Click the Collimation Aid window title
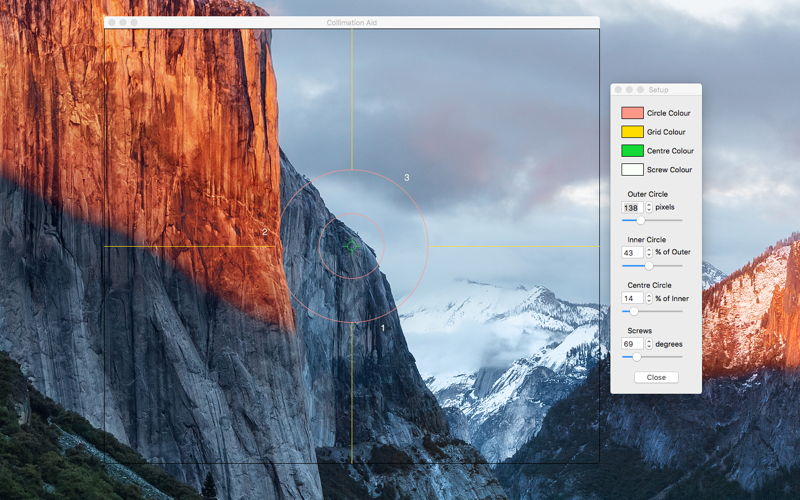 [352, 22]
